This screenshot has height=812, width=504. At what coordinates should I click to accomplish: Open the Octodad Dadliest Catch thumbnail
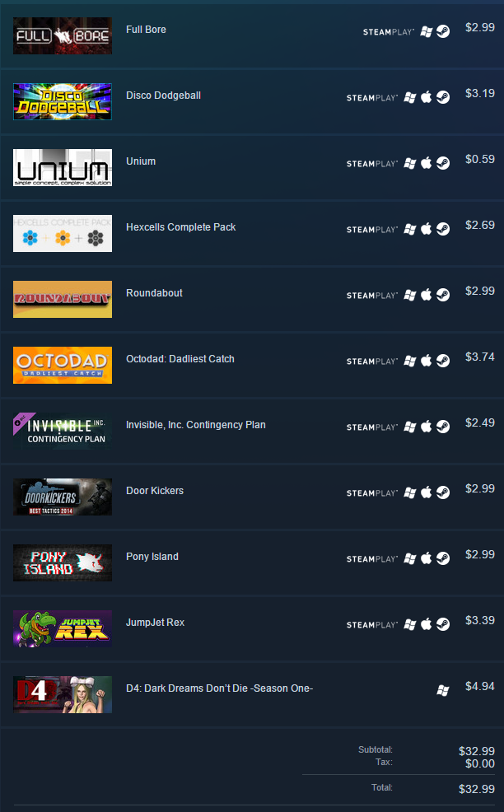pos(63,365)
